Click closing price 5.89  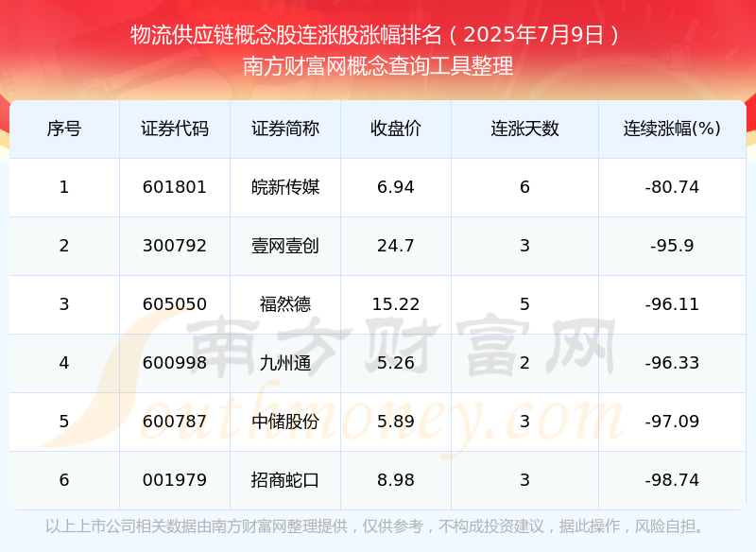coord(396,422)
